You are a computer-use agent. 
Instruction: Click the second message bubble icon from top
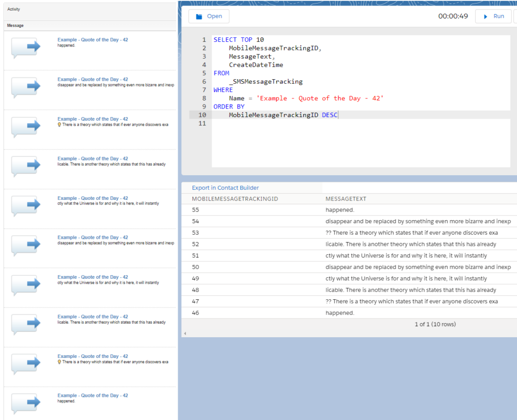[25, 87]
